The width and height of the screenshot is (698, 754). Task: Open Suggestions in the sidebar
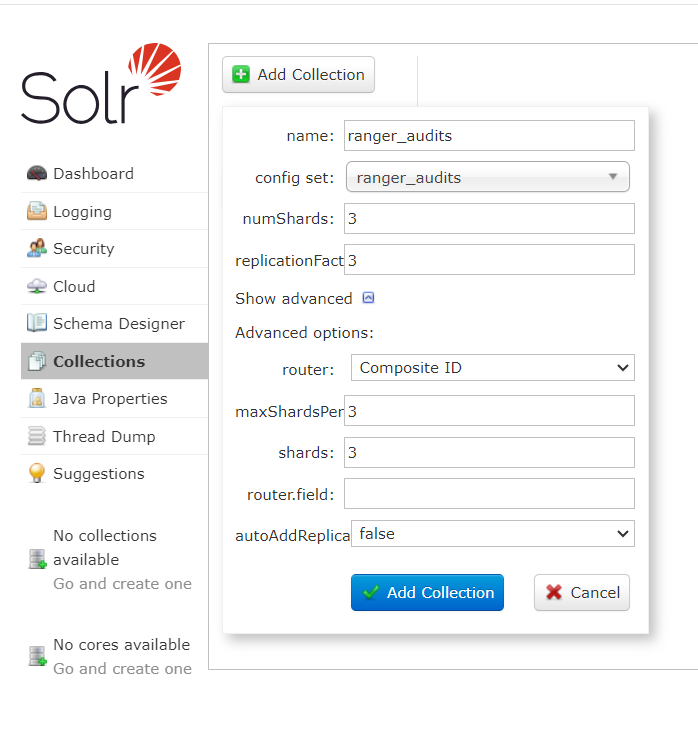(114, 474)
